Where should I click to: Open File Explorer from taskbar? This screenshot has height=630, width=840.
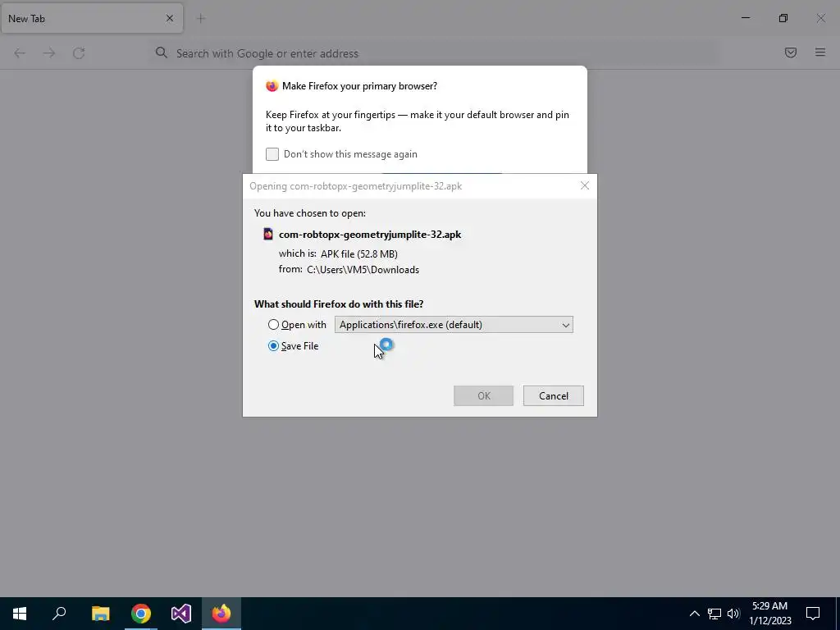click(x=100, y=614)
